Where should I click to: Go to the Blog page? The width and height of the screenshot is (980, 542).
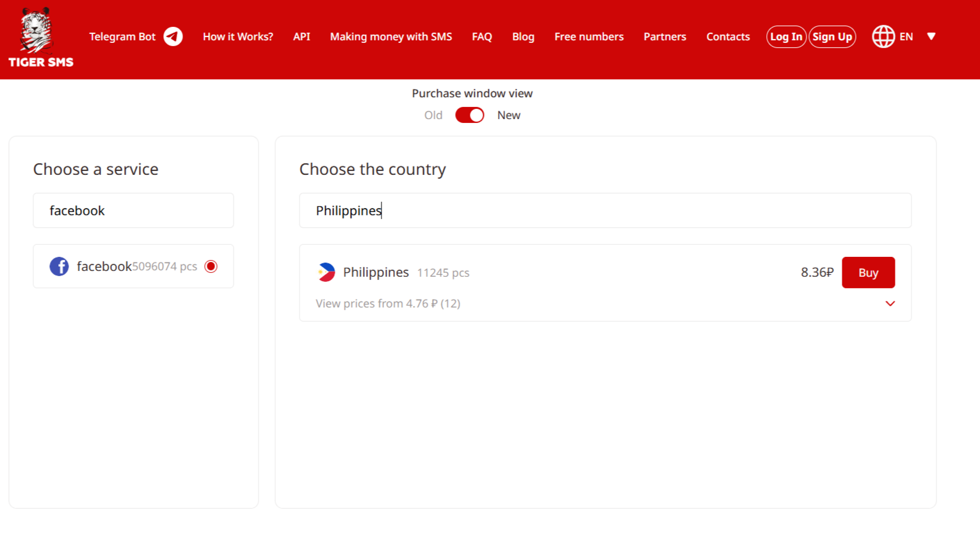pos(523,37)
